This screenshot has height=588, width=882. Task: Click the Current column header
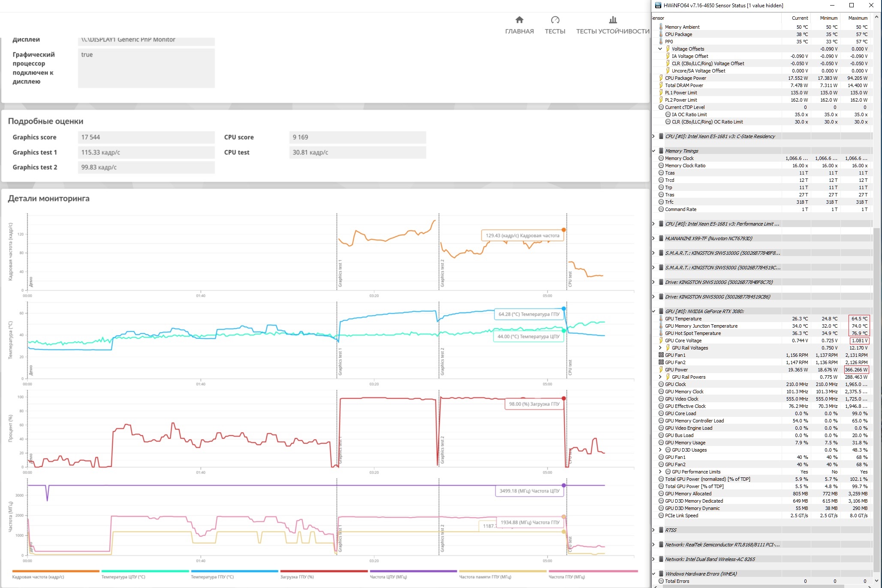click(x=800, y=18)
